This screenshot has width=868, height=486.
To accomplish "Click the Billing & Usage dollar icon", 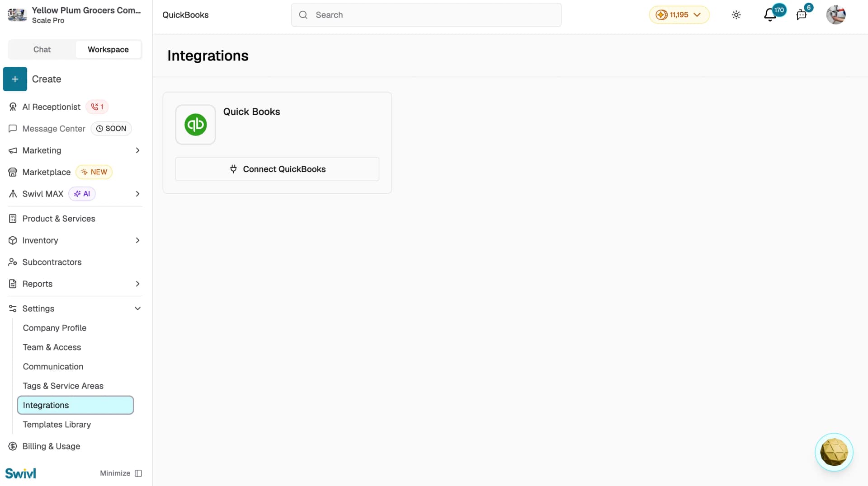I will pos(13,446).
